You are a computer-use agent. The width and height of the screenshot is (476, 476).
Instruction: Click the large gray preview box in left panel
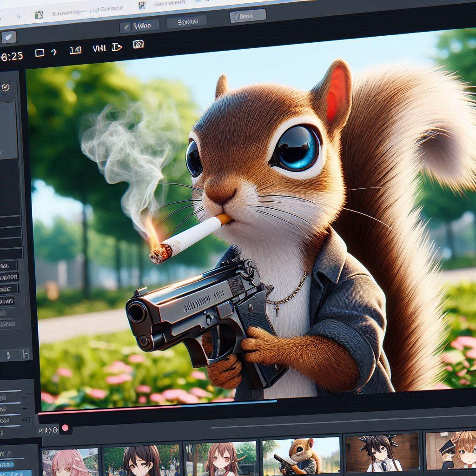pyautogui.click(x=8, y=131)
